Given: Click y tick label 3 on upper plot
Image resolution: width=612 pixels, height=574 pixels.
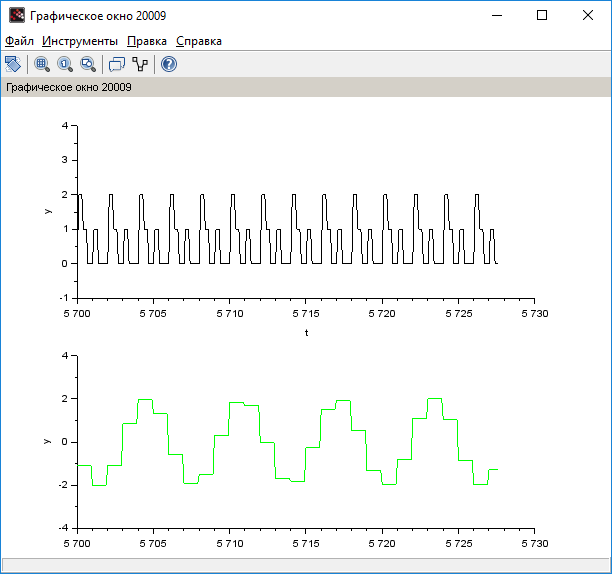Looking at the screenshot, I should coord(64,160).
